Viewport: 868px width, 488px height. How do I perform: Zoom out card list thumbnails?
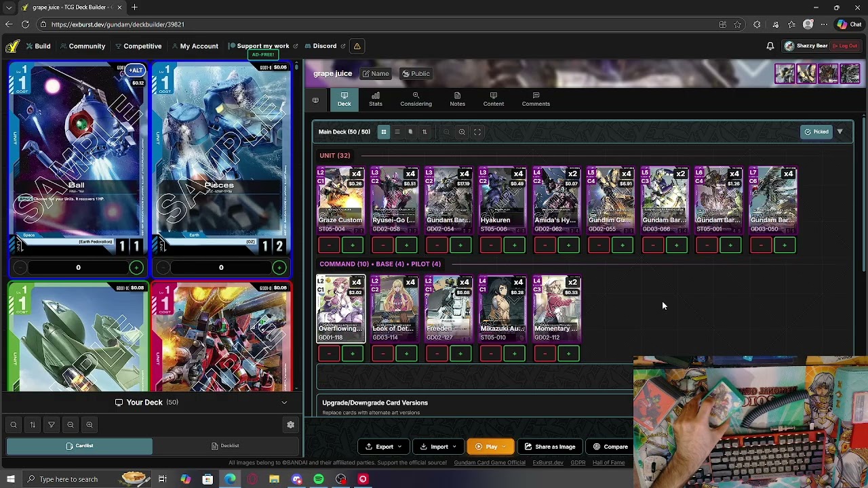(71, 425)
